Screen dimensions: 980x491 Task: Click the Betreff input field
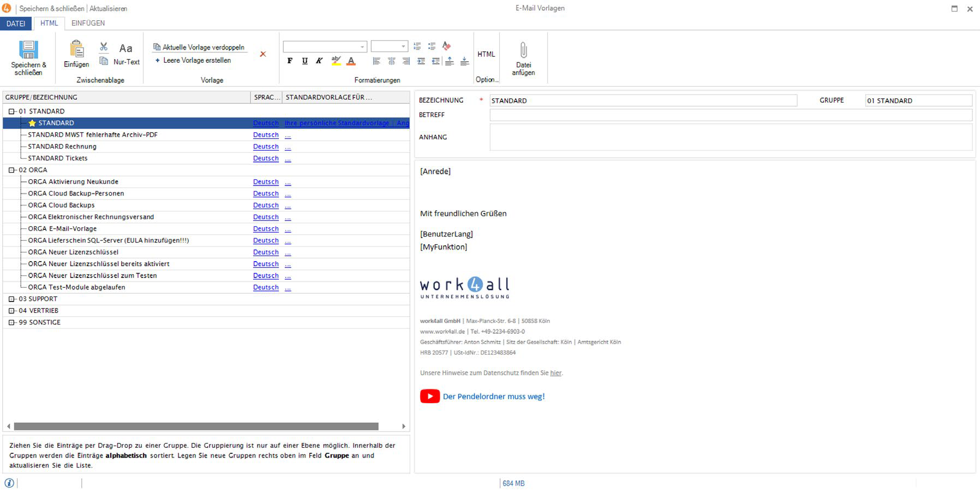pyautogui.click(x=730, y=115)
